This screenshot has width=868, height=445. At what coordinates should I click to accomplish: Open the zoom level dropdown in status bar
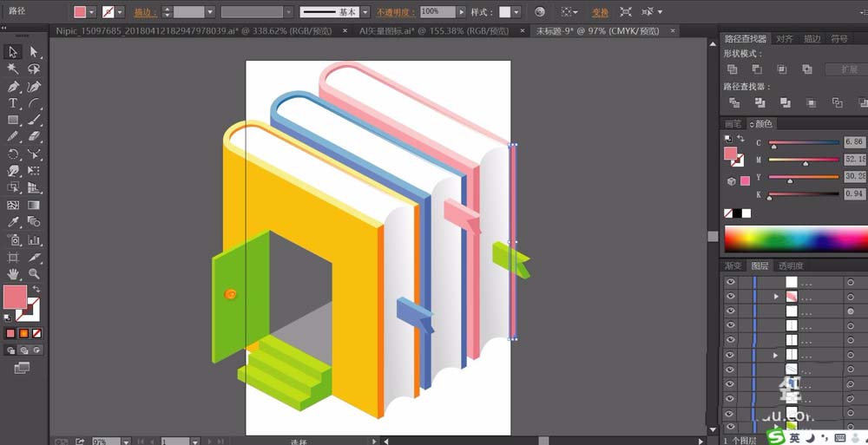pos(126,442)
